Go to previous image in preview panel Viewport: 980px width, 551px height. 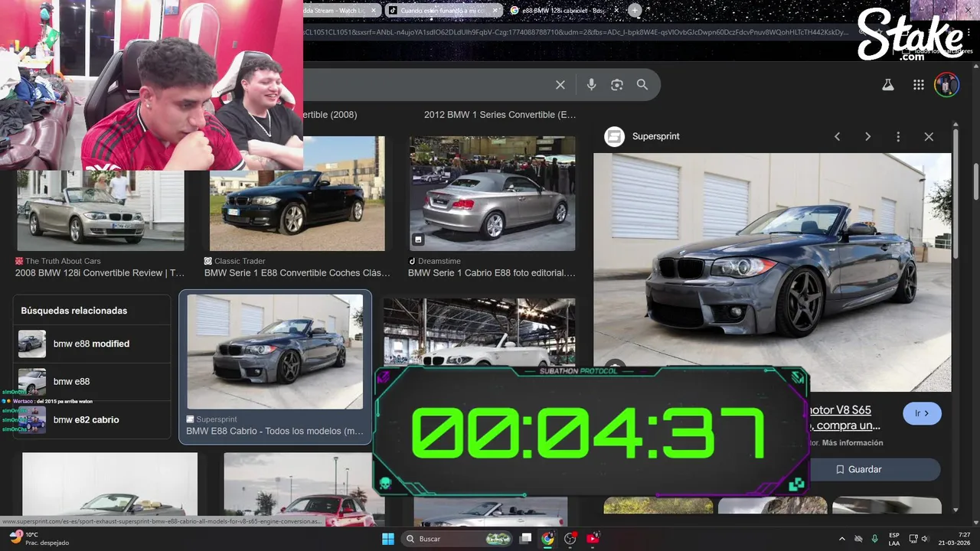837,136
